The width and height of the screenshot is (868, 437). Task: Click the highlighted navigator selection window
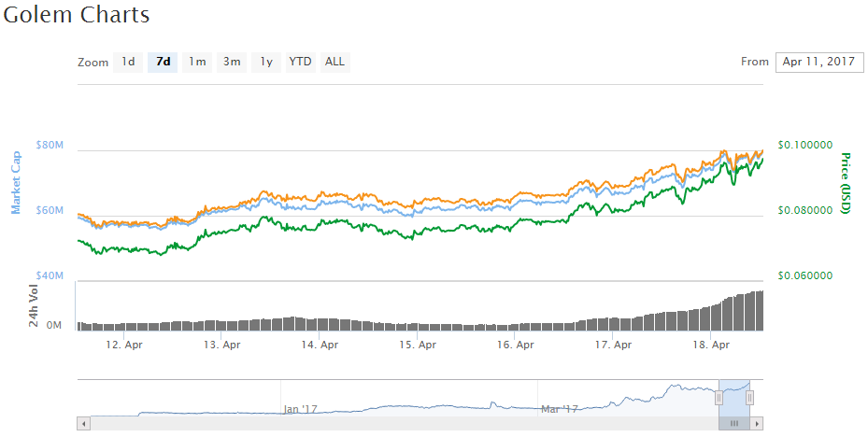(734, 399)
